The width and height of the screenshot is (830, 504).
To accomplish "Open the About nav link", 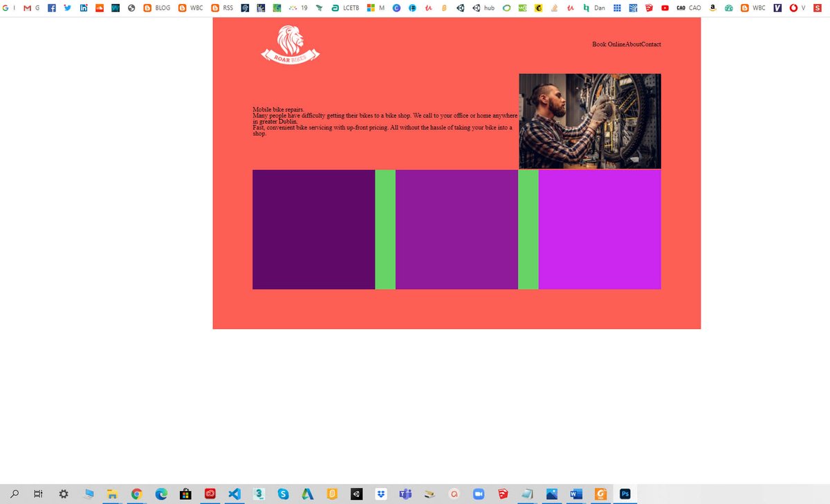I will [x=633, y=44].
